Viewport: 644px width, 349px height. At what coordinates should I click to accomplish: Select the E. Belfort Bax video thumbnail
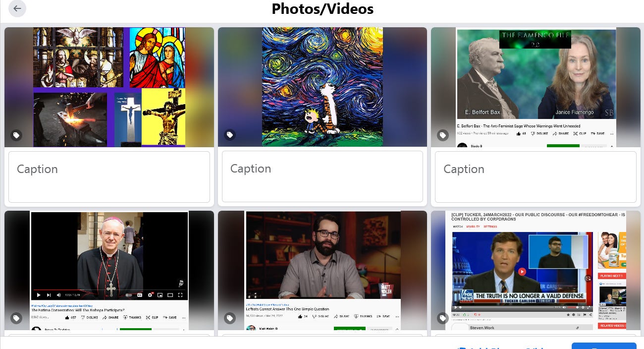536,87
